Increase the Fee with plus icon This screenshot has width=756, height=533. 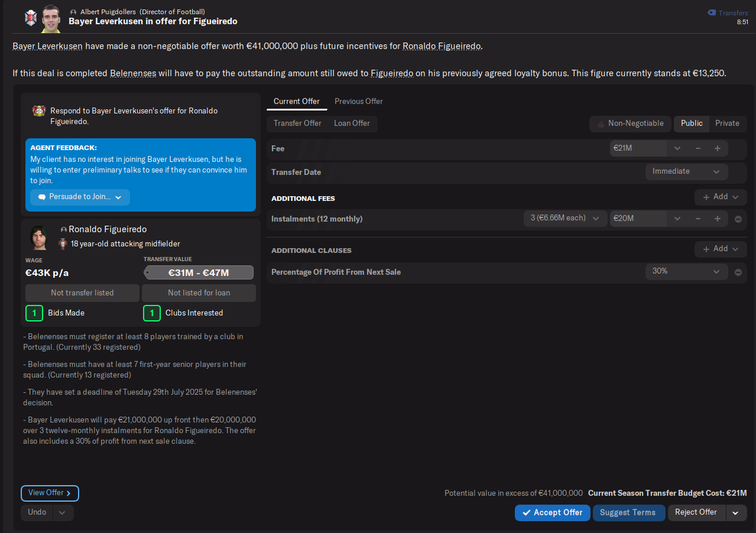tap(718, 148)
